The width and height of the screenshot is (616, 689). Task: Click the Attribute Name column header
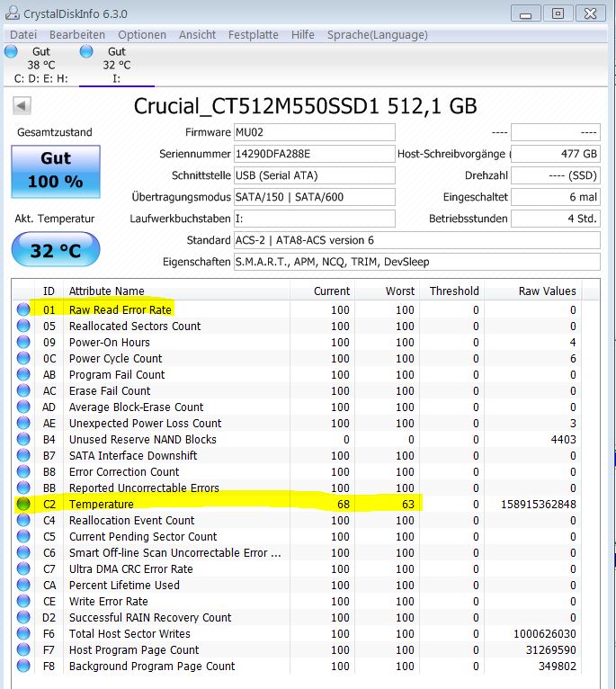pos(176,291)
